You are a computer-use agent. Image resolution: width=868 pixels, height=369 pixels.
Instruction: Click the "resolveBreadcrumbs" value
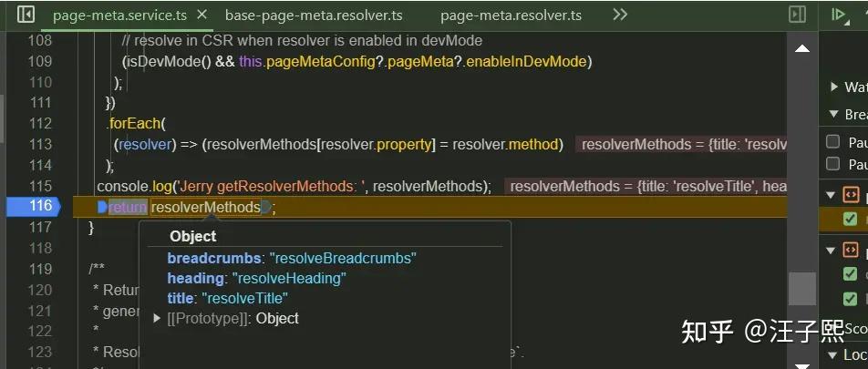[x=343, y=259]
